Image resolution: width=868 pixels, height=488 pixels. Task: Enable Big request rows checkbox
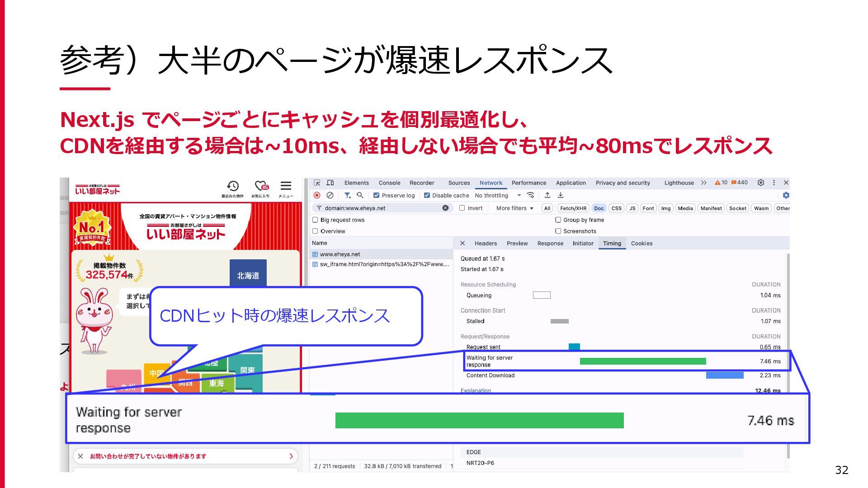click(315, 220)
